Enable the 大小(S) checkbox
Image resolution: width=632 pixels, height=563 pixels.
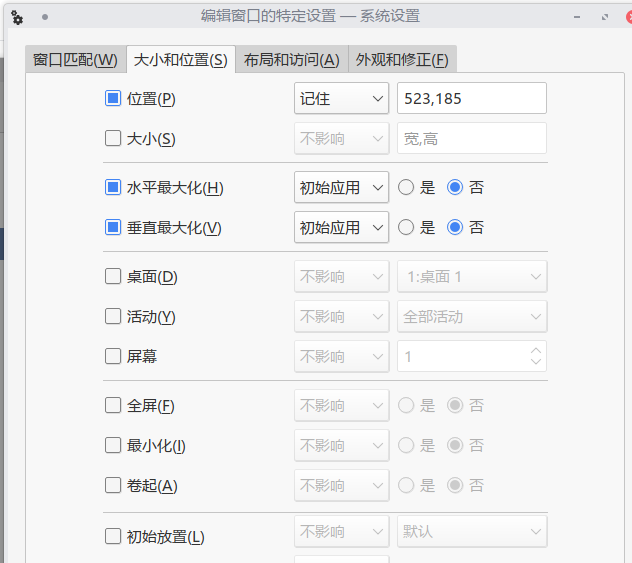point(113,138)
